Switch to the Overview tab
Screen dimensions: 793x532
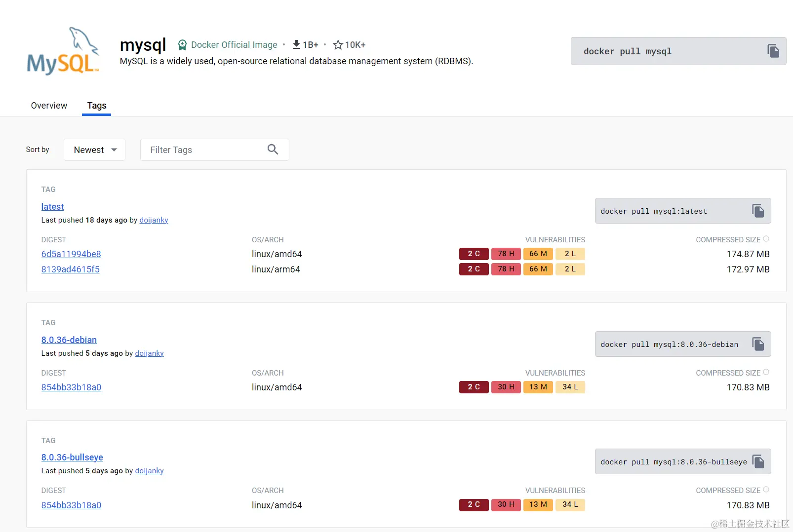click(x=48, y=105)
